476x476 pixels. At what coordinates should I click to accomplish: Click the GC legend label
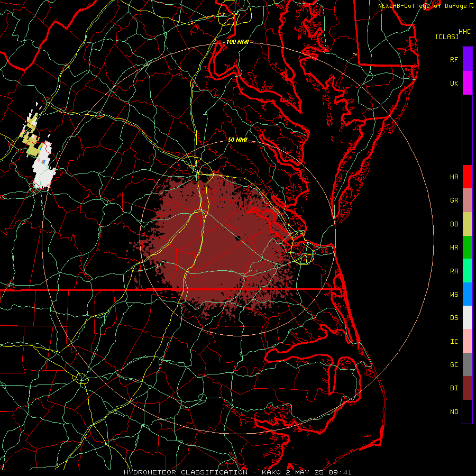coord(454,365)
